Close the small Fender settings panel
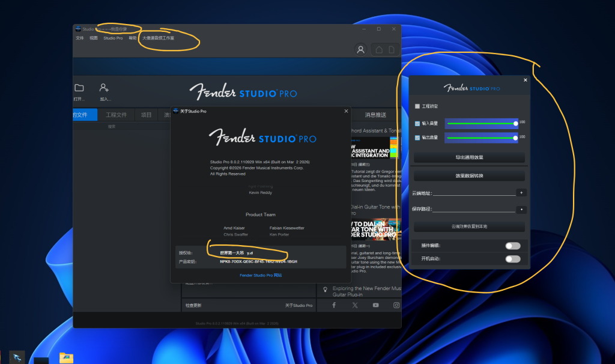 [x=525, y=80]
